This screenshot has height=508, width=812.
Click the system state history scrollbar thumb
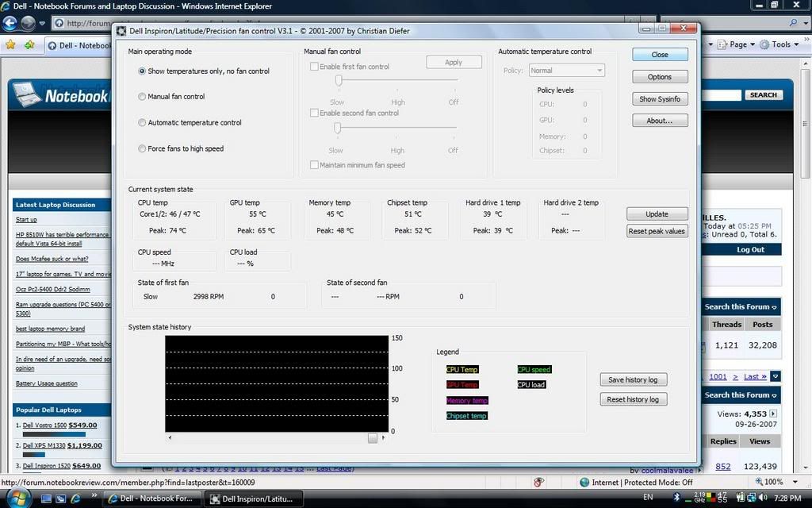[x=373, y=438]
